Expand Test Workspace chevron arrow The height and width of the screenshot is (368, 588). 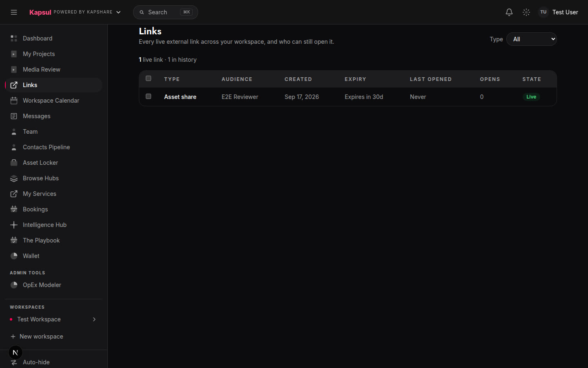pyautogui.click(x=94, y=319)
